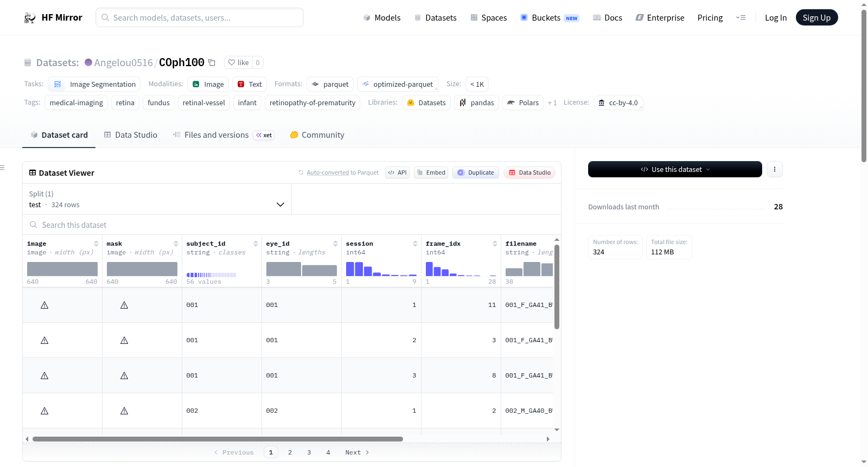
Task: Click the heart like icon
Action: 232,62
